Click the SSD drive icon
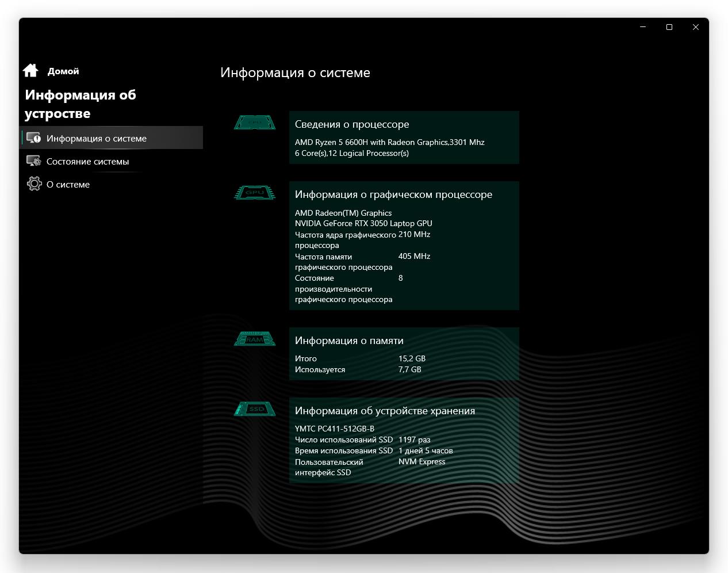This screenshot has height=573, width=728. click(255, 409)
